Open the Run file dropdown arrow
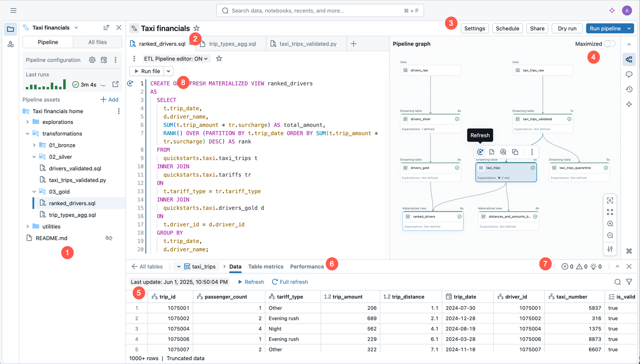 click(168, 71)
